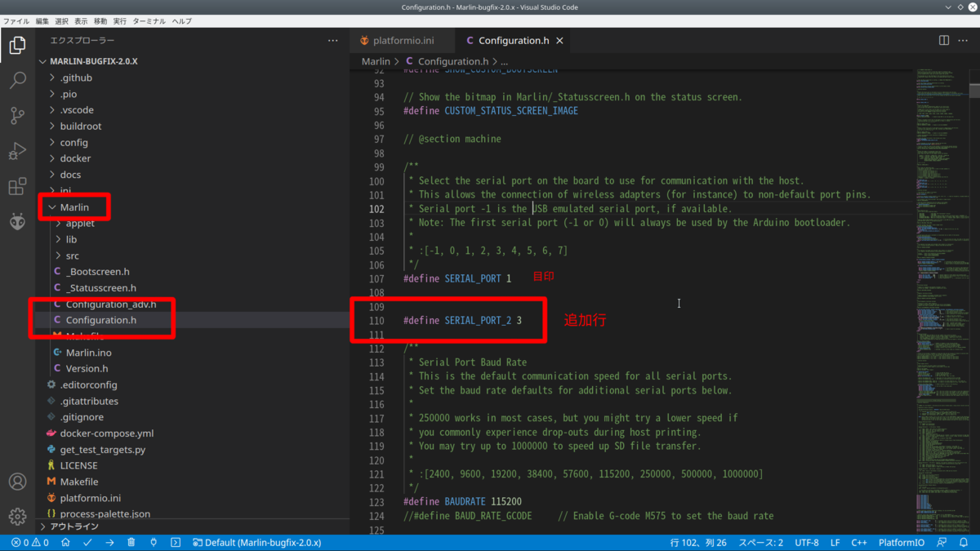Click the feedback icon in status bar
The height and width of the screenshot is (551, 980).
click(x=942, y=543)
